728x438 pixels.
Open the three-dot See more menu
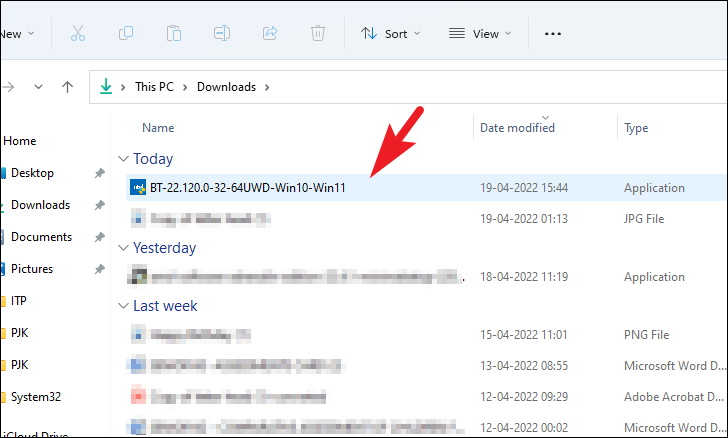[x=552, y=34]
